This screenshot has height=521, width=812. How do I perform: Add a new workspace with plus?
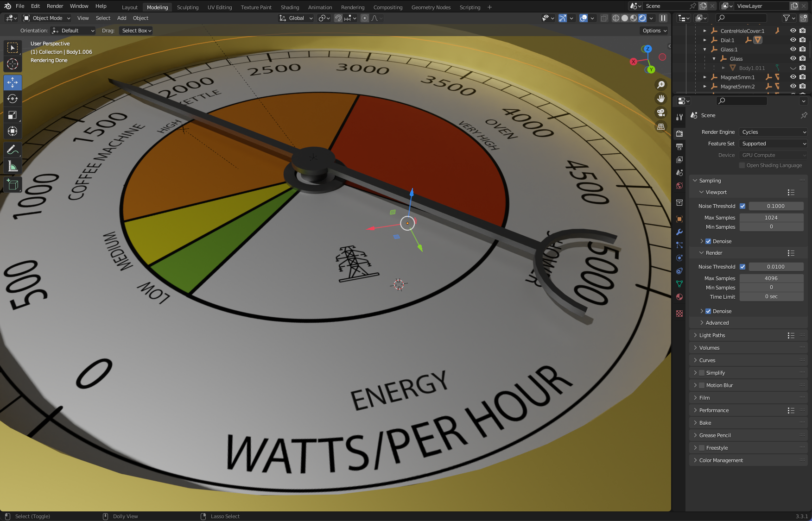[489, 7]
